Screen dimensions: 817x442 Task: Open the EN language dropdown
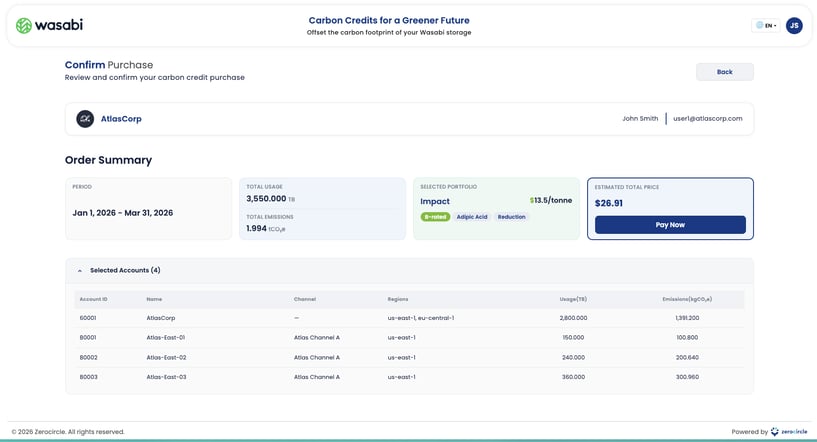point(766,25)
